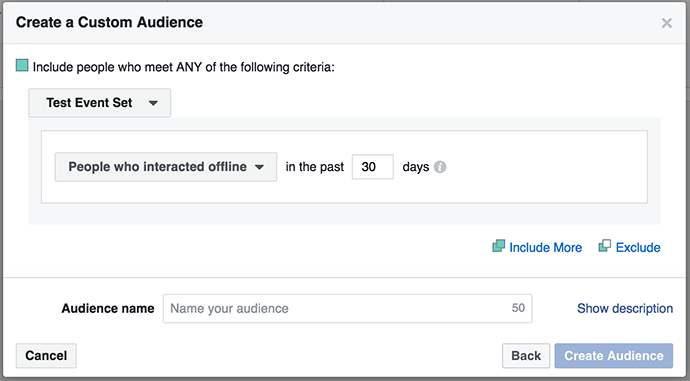
Task: Click the info icon next to days
Action: pos(440,167)
